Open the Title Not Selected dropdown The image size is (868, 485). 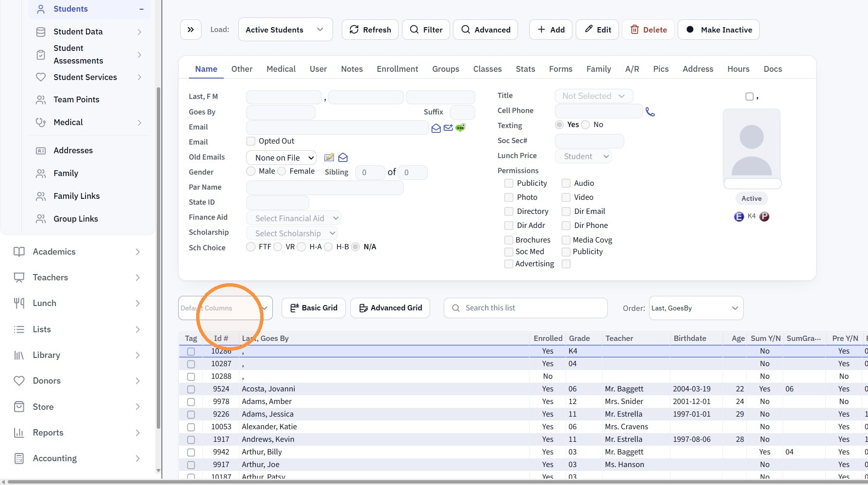(x=594, y=96)
